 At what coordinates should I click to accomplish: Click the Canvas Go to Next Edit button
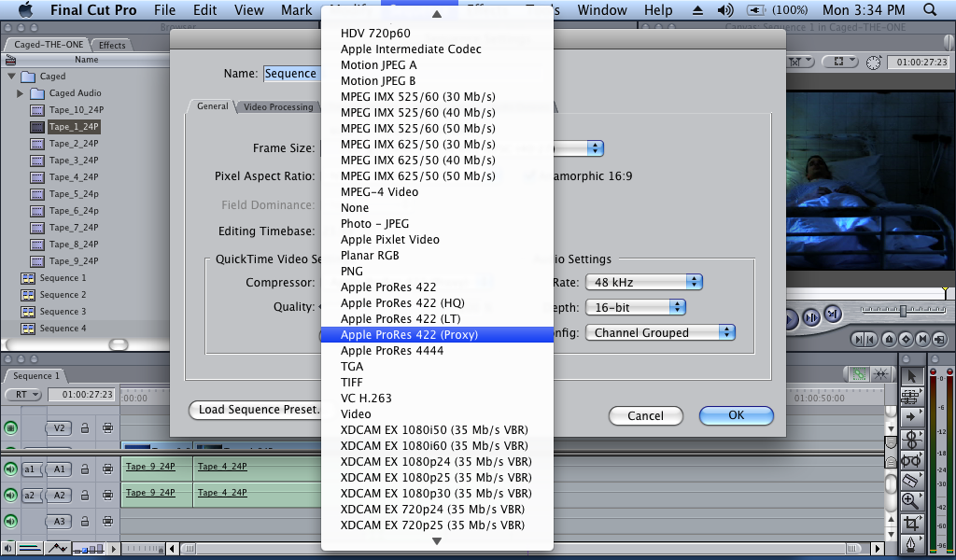point(832,315)
